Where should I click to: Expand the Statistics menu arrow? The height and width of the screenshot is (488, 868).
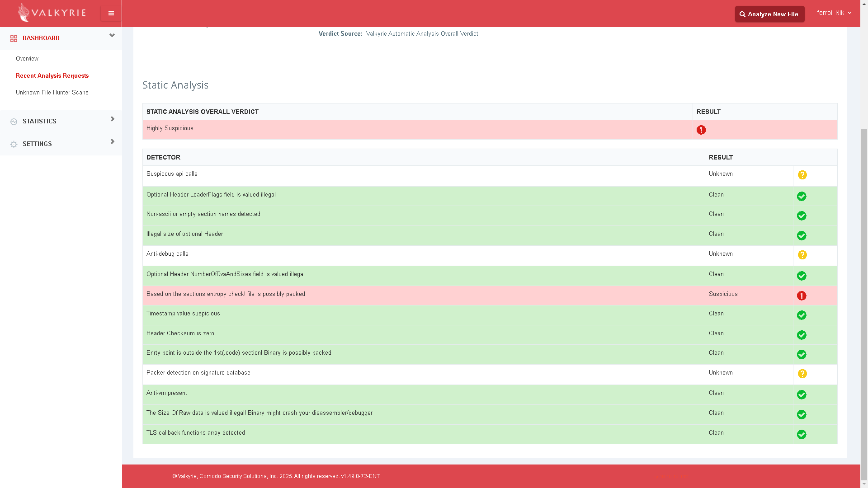tap(113, 119)
